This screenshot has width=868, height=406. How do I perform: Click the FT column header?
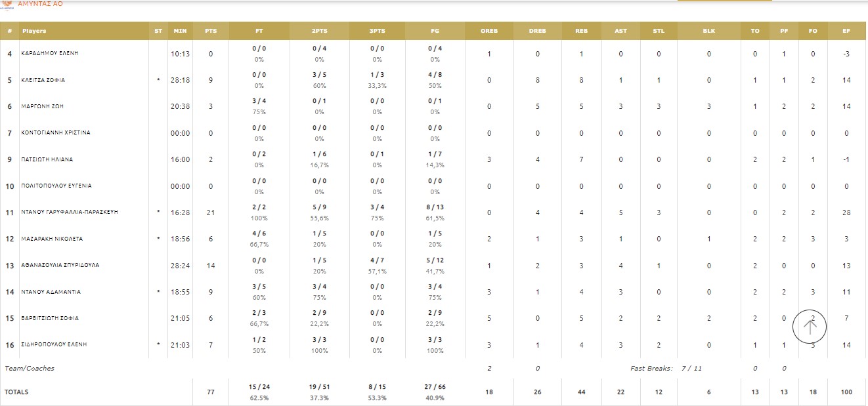click(260, 31)
